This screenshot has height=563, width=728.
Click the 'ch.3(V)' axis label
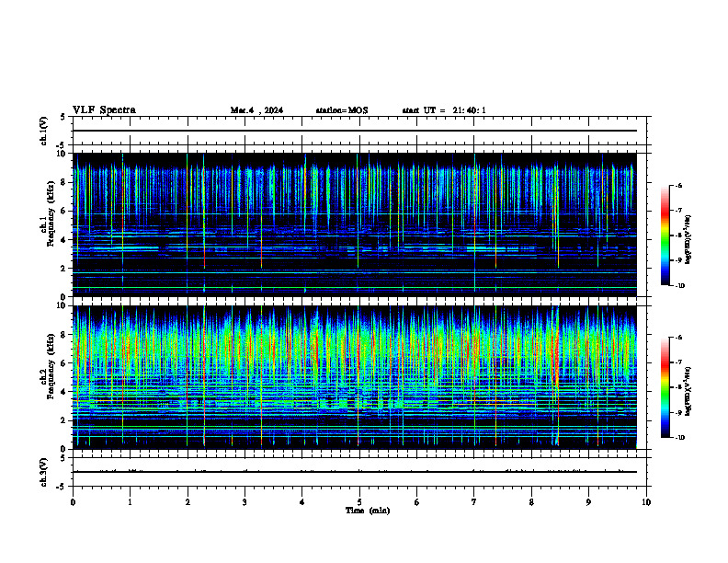pyautogui.click(x=44, y=472)
